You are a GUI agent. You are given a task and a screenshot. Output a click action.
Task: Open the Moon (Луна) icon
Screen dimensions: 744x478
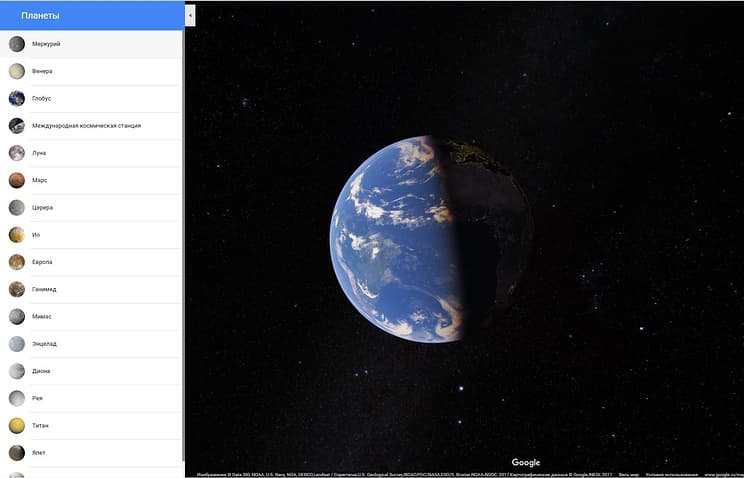pyautogui.click(x=17, y=153)
